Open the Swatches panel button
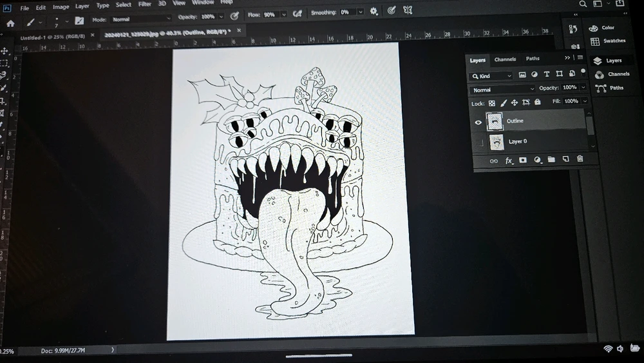This screenshot has height=363, width=644. click(609, 41)
